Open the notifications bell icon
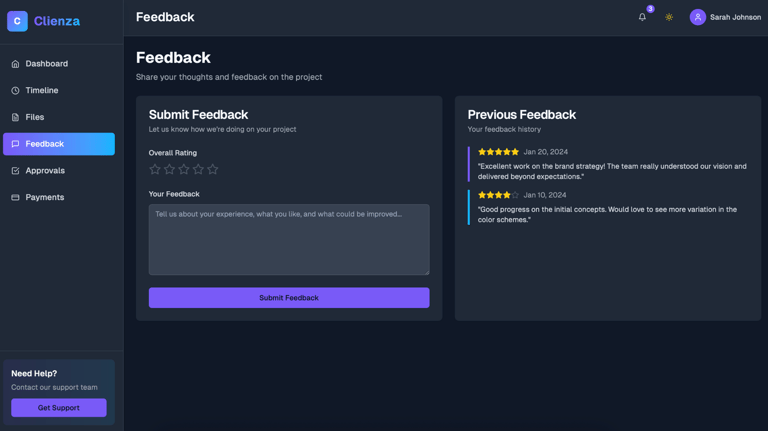Screen dimensions: 768x431 click(x=642, y=17)
